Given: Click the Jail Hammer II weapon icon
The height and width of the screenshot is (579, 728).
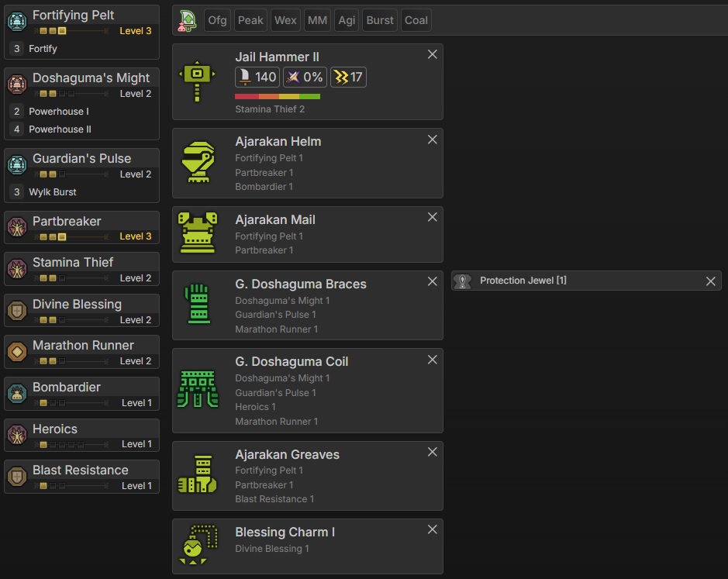Looking at the screenshot, I should 197,81.
